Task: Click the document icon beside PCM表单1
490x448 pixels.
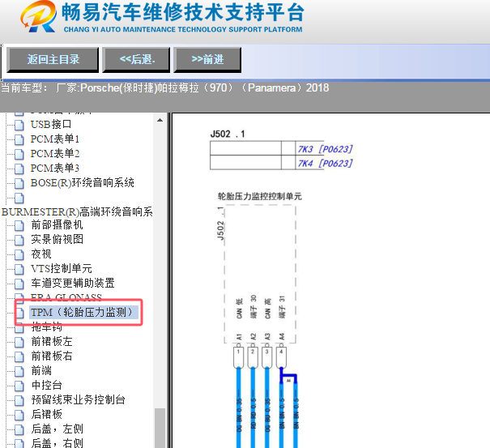Action: pyautogui.click(x=19, y=139)
